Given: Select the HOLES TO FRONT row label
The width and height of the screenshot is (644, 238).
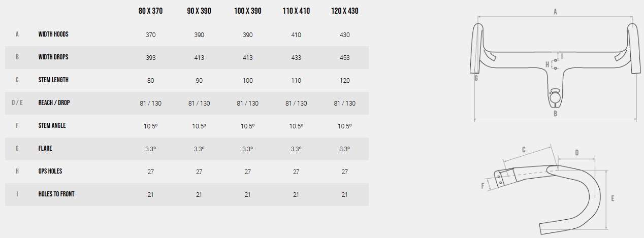Looking at the screenshot, I should tap(56, 194).
